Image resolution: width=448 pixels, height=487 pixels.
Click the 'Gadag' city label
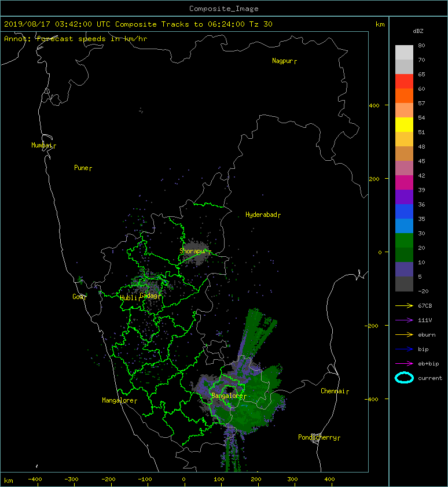coord(150,296)
